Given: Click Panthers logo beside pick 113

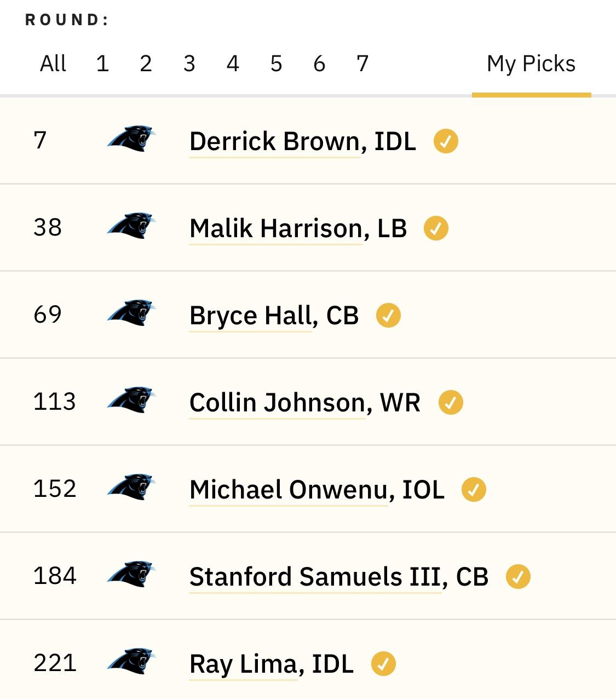Looking at the screenshot, I should coord(131,400).
